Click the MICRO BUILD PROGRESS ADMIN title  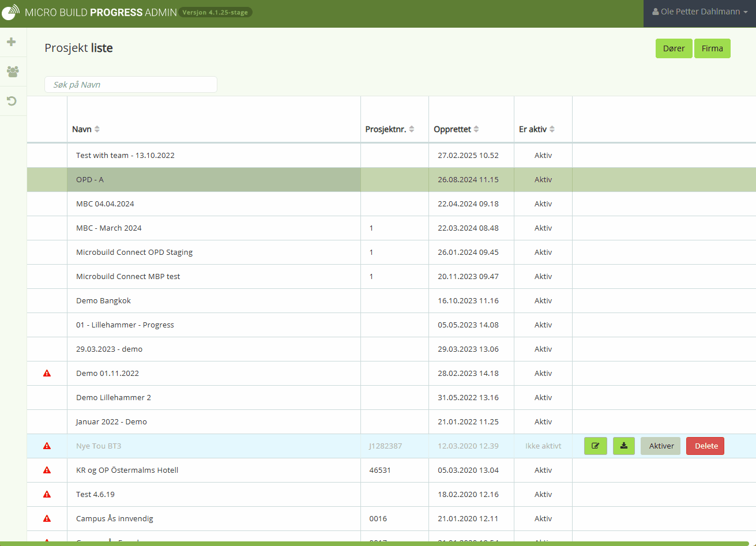[x=101, y=12]
